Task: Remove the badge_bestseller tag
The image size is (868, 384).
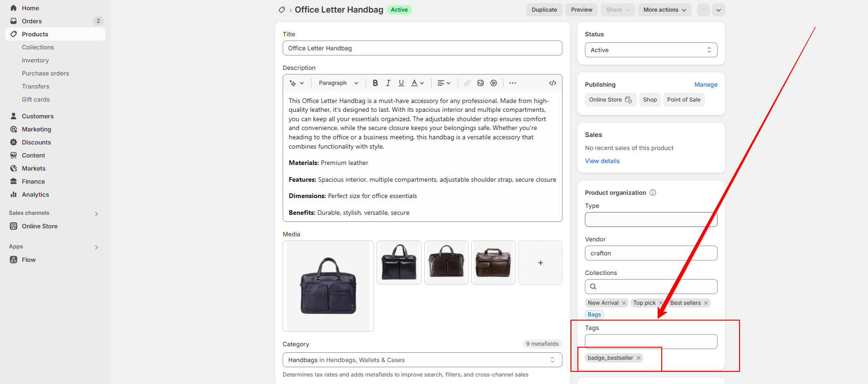Action: tap(638, 358)
